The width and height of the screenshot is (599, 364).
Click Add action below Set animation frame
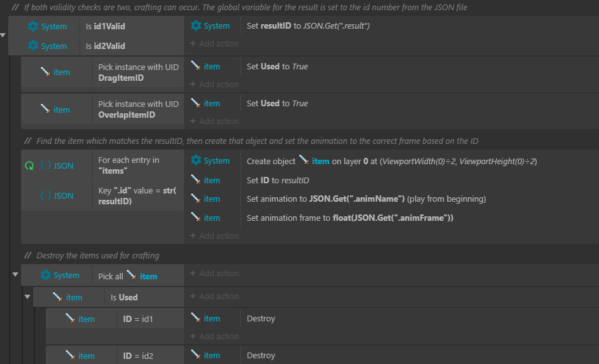click(215, 235)
